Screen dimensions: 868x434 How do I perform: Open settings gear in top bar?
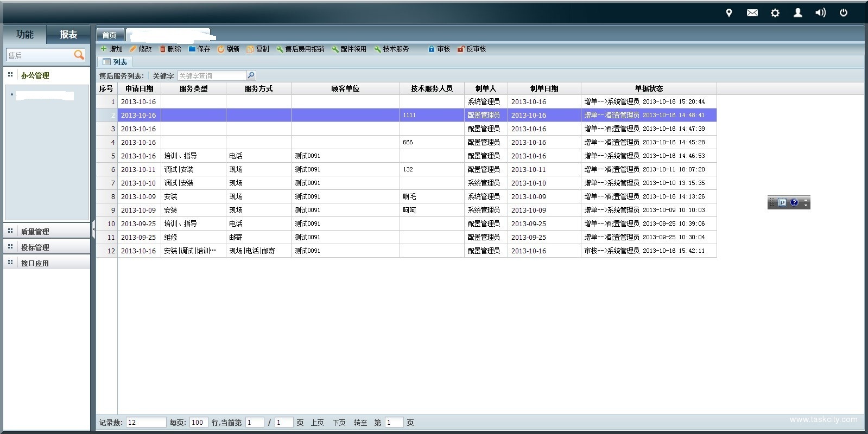775,12
